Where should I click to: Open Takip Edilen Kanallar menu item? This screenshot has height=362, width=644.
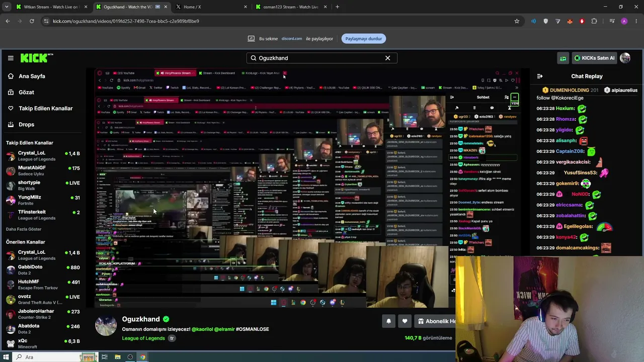tap(46, 108)
